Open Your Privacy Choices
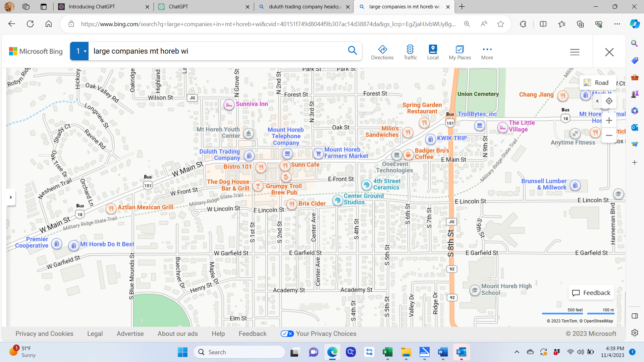The image size is (644, 362). tap(318, 334)
